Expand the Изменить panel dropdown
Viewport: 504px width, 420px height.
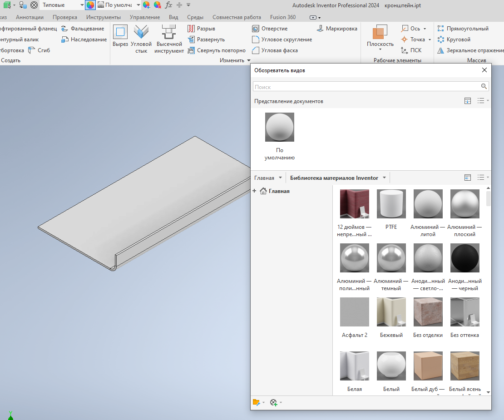249,60
